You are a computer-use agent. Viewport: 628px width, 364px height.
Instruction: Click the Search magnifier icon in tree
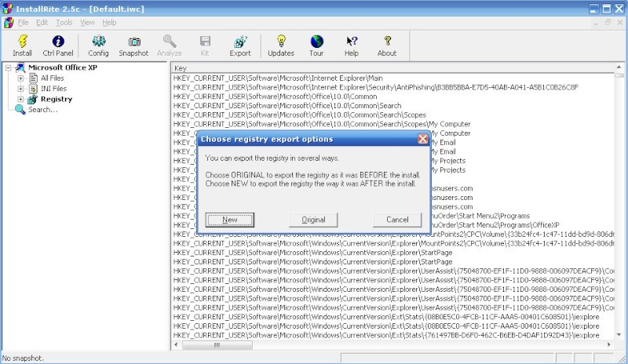pyautogui.click(x=20, y=109)
